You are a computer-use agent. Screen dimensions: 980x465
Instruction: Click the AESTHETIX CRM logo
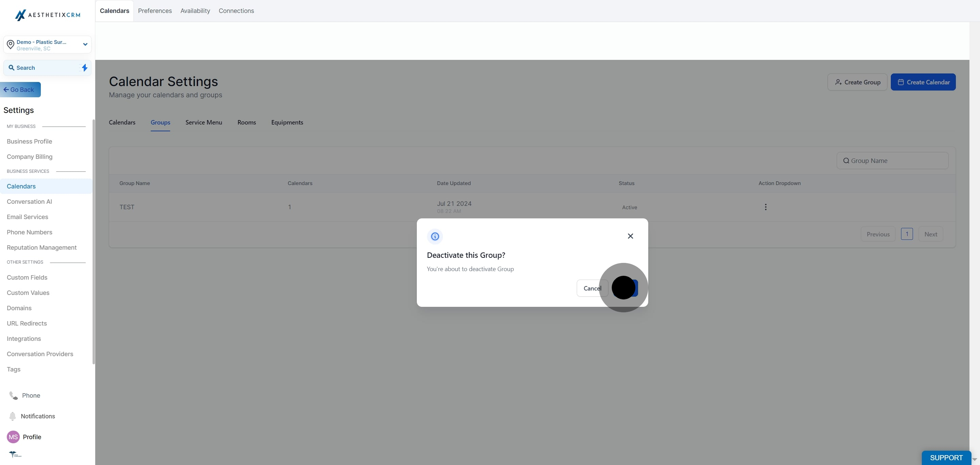click(47, 15)
